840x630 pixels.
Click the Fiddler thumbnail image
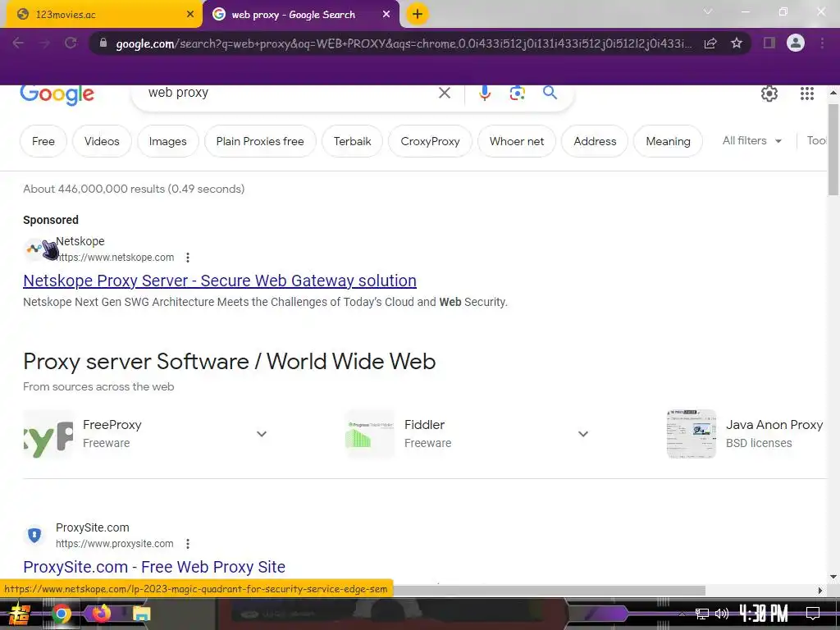coord(370,434)
